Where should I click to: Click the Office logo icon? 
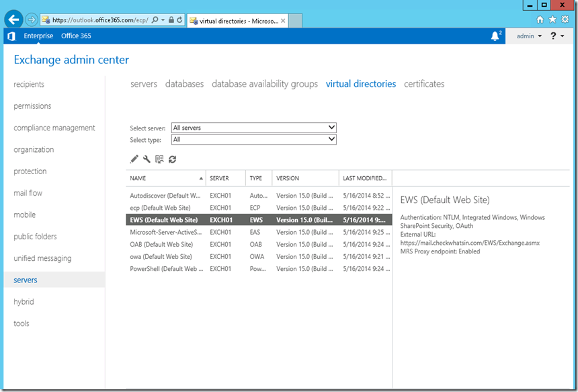[x=11, y=36]
